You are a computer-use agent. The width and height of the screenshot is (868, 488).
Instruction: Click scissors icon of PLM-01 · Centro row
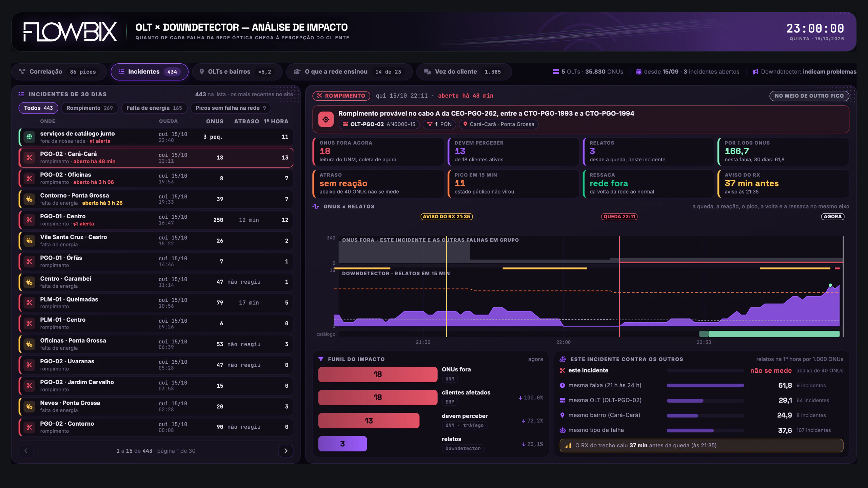click(x=29, y=323)
